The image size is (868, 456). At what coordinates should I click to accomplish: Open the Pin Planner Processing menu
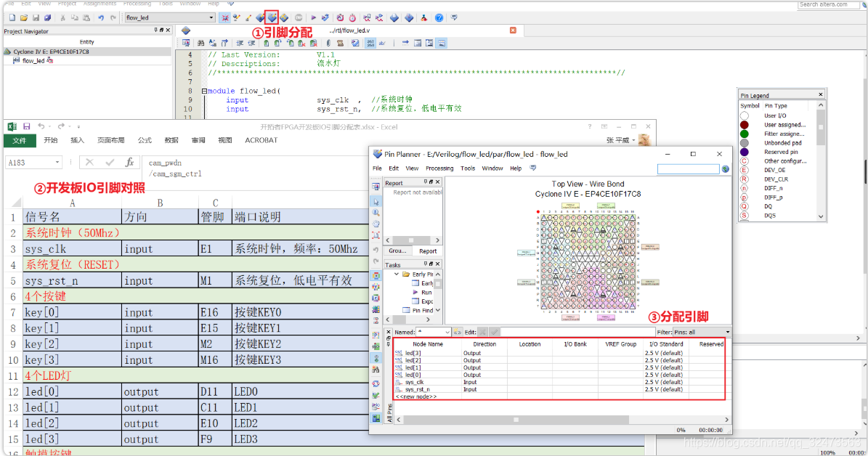[x=439, y=168]
